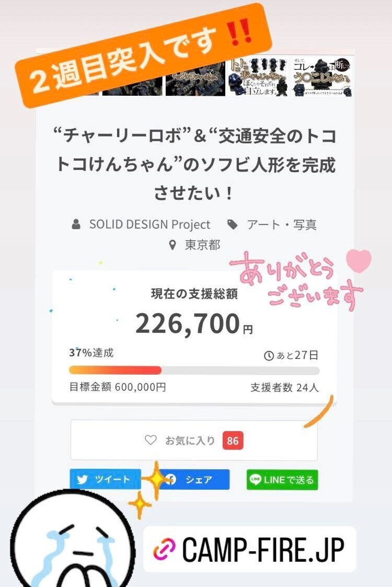Click the 37% funding progress bar
Image resolution: width=392 pixels, height=587 pixels.
(194, 370)
